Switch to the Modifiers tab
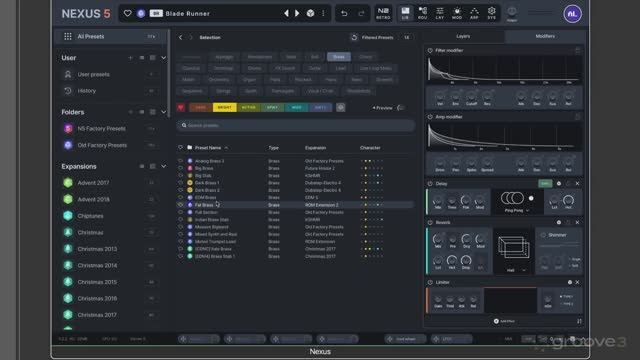This screenshot has height=360, width=640. (545, 36)
